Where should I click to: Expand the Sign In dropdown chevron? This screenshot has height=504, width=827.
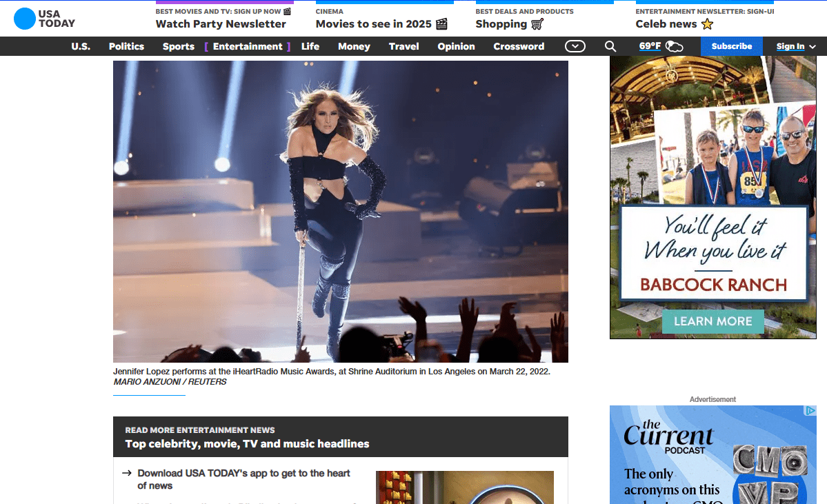tap(813, 47)
